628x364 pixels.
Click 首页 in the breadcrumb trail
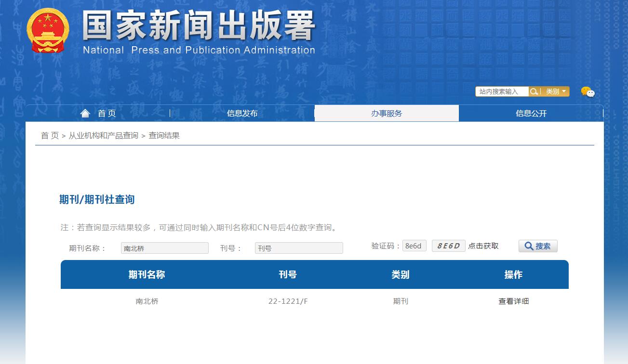coord(50,136)
